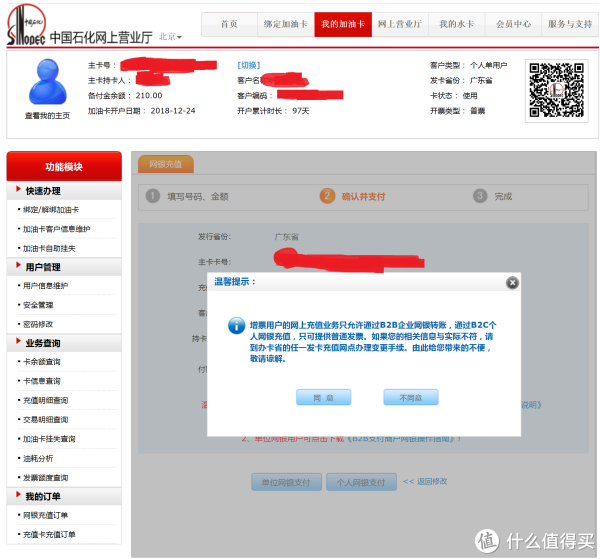Screen dimensions: 600x559
Task: Click the QR code image
Action: click(x=556, y=90)
